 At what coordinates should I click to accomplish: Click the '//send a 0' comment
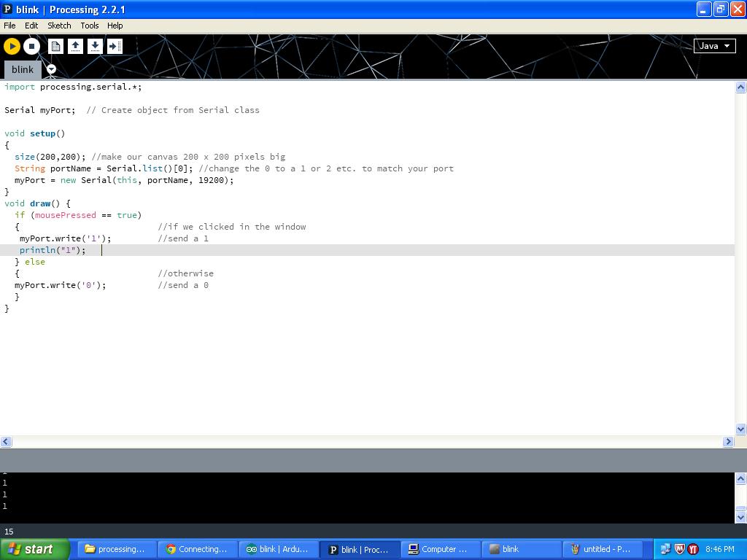(x=183, y=285)
